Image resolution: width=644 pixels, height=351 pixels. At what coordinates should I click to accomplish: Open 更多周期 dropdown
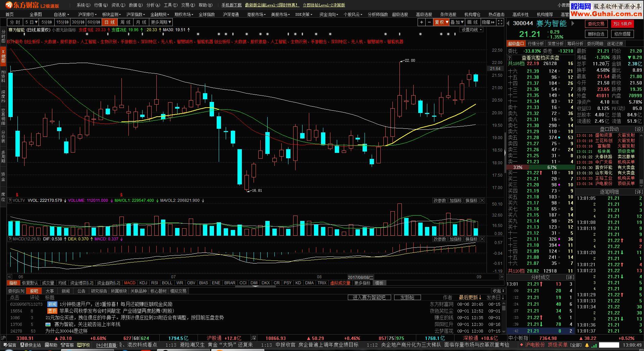coord(161,22)
